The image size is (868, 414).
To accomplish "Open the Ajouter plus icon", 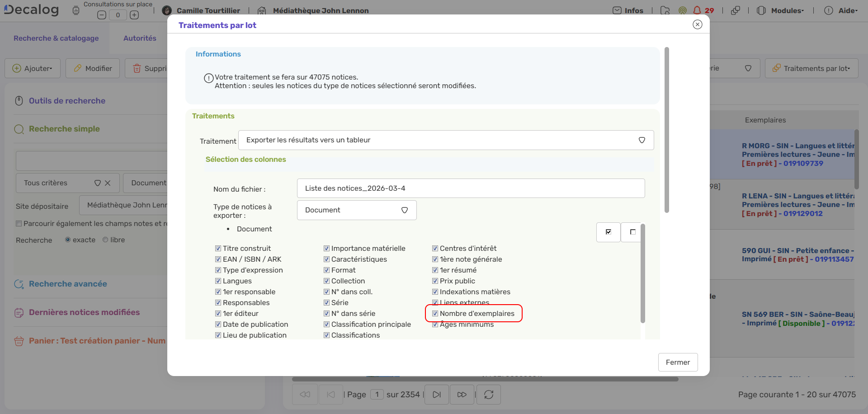I will pyautogui.click(x=17, y=68).
